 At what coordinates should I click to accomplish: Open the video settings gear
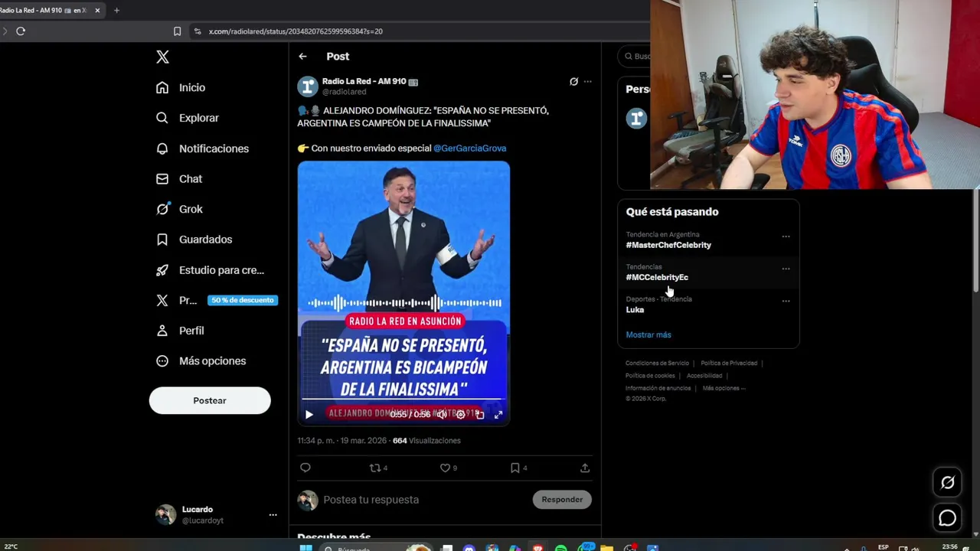click(461, 415)
